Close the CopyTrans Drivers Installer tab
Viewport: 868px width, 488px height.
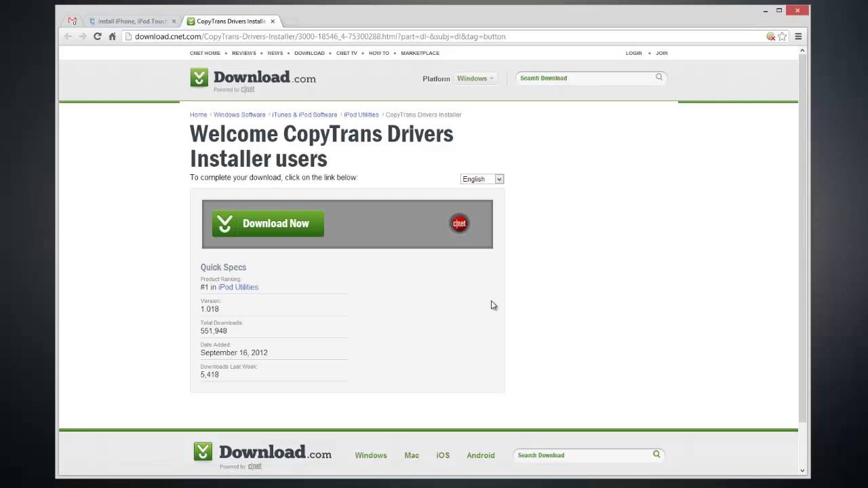tap(273, 22)
